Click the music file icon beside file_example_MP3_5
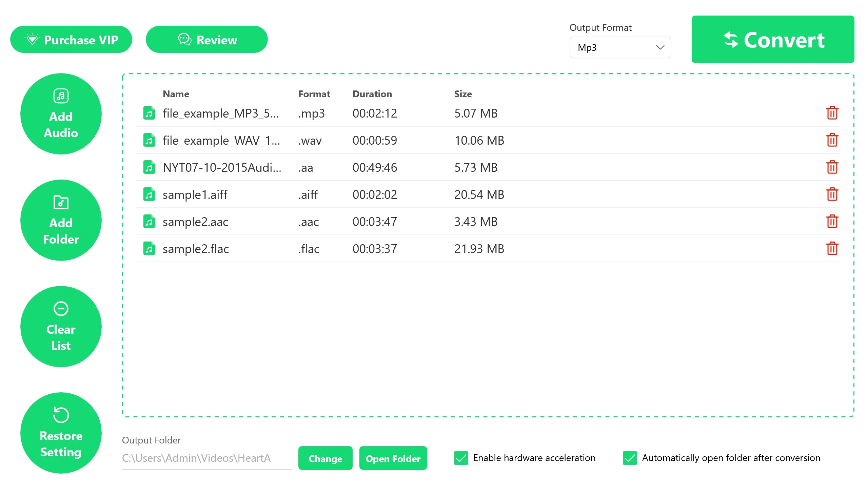This screenshot has height=498, width=868. 149,113
